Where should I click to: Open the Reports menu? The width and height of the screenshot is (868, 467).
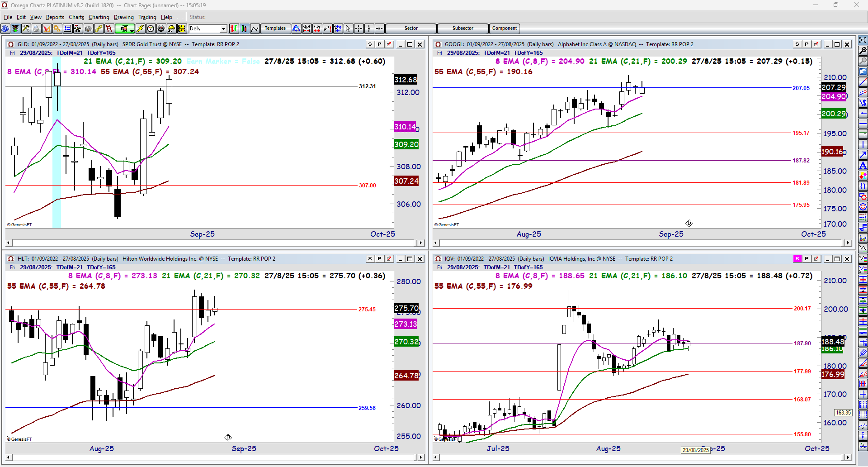point(55,17)
